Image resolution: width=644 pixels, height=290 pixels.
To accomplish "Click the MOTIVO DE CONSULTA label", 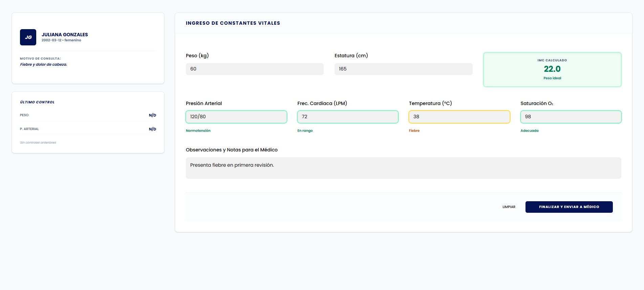I will point(40,59).
